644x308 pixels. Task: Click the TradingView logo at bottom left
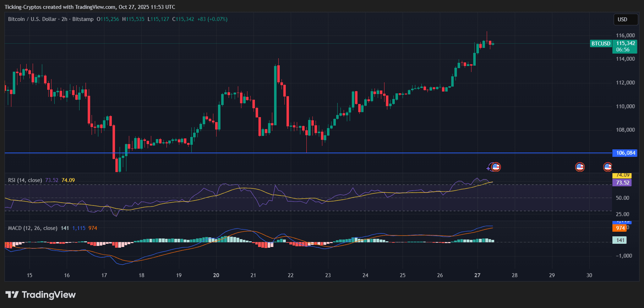pos(40,295)
